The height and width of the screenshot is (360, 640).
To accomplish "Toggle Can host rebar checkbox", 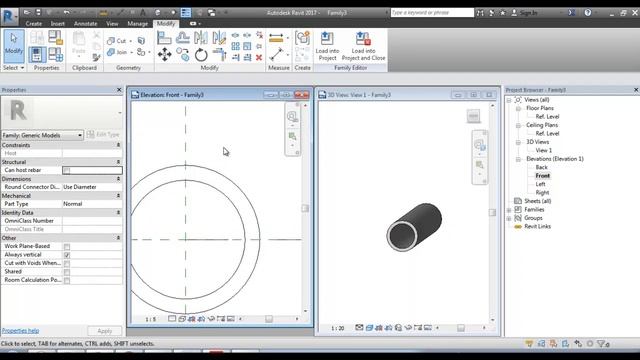I will (x=67, y=170).
